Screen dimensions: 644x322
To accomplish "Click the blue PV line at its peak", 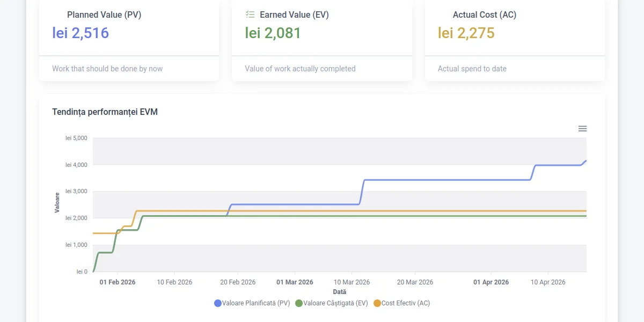I will tap(585, 160).
